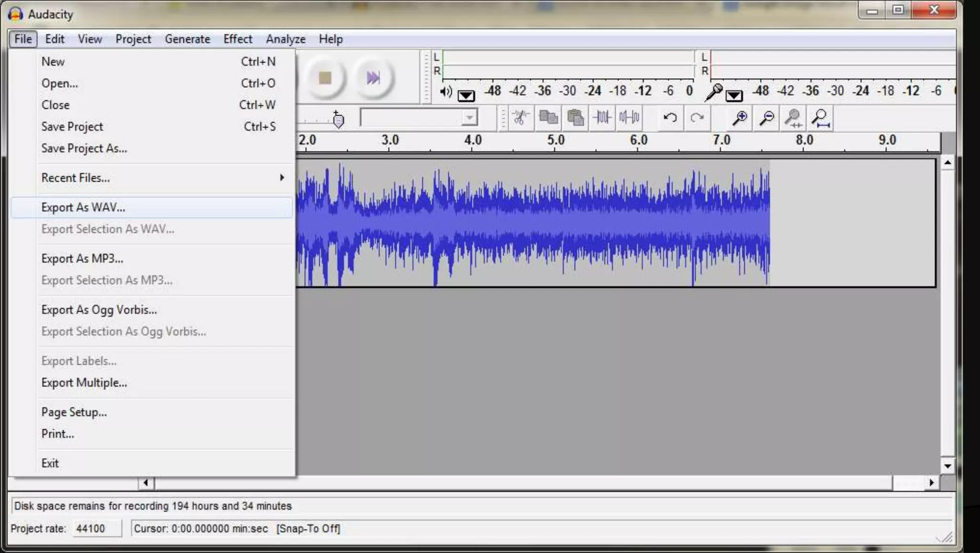Viewport: 980px width, 553px height.
Task: Open the Effect menu
Action: click(x=237, y=39)
